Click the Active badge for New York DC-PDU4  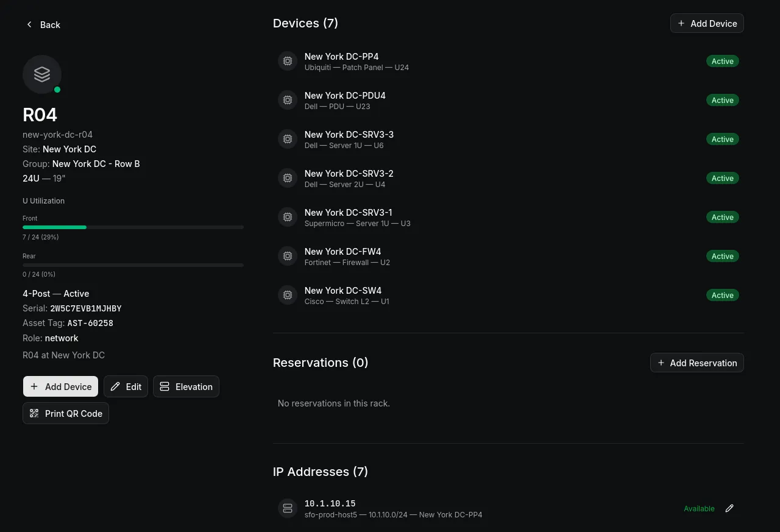723,100
